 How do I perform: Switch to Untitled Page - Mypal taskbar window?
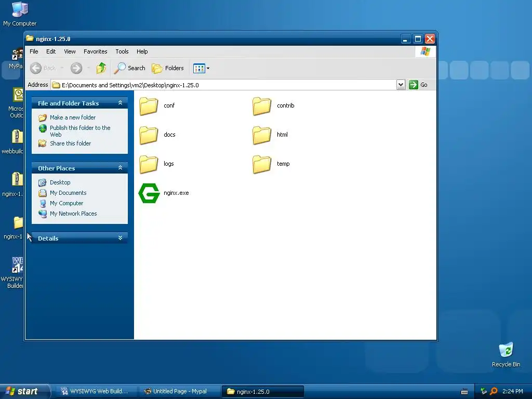(179, 392)
